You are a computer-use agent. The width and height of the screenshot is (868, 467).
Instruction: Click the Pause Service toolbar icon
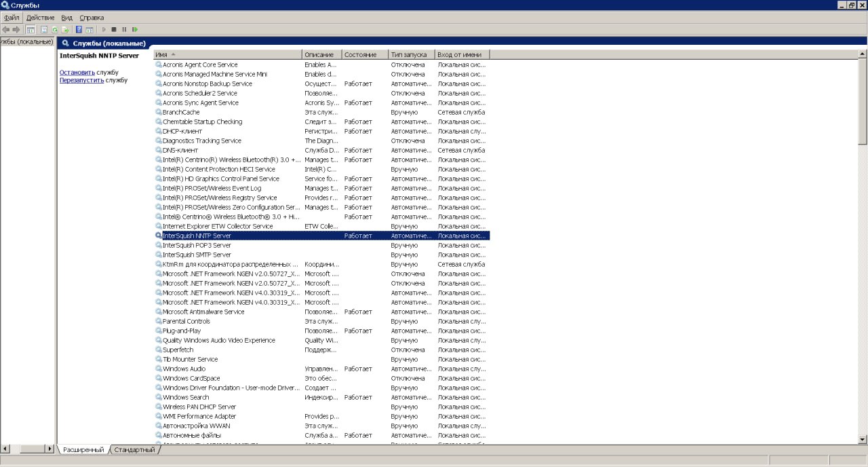point(124,30)
